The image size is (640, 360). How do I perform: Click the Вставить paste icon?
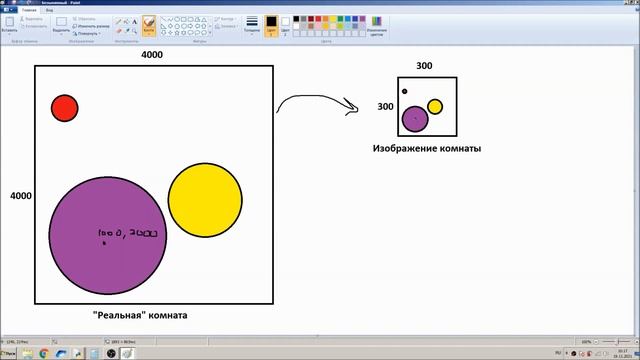click(x=9, y=22)
